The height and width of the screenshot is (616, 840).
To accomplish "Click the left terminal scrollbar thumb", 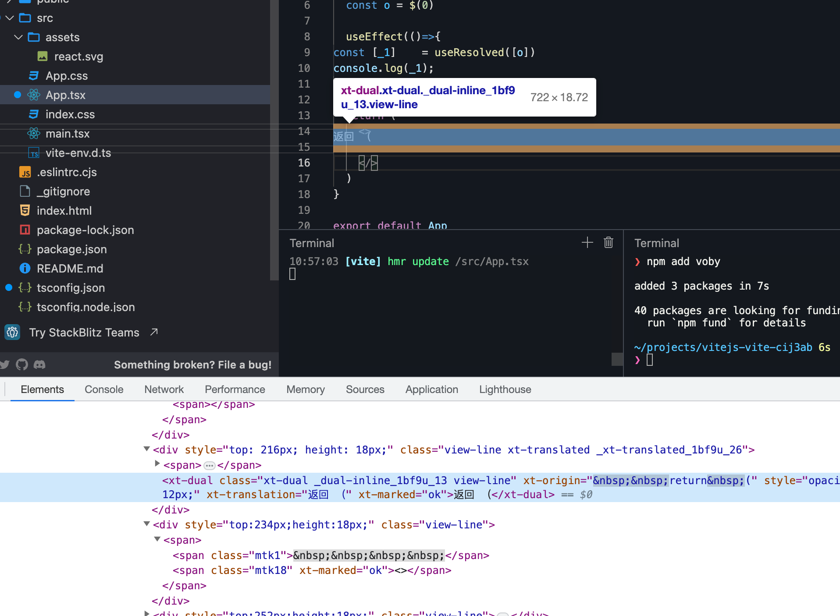I will (617, 359).
